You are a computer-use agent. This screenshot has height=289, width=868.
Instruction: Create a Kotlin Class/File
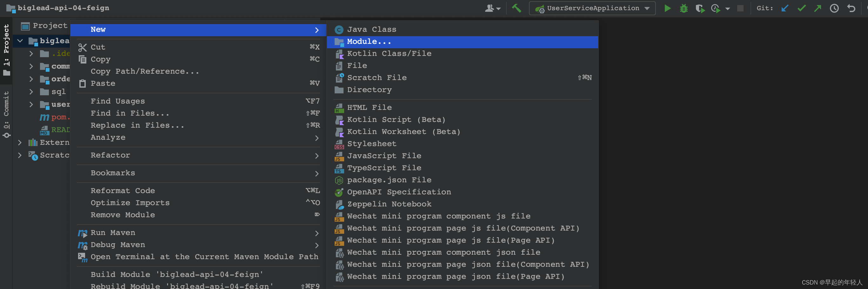click(462, 54)
